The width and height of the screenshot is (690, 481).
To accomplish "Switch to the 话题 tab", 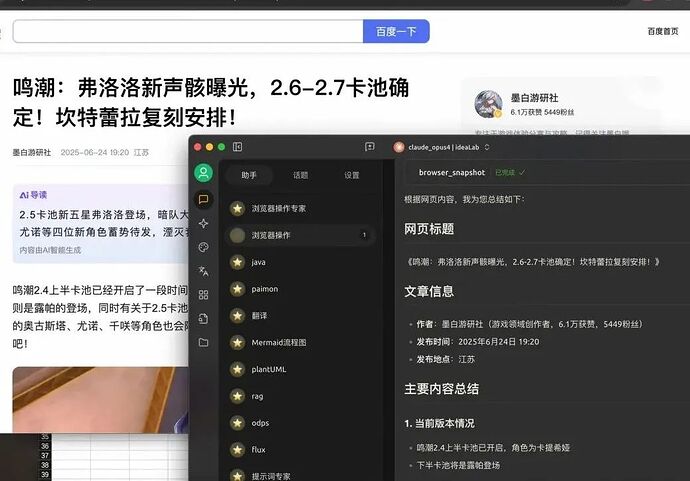I will coord(300,175).
